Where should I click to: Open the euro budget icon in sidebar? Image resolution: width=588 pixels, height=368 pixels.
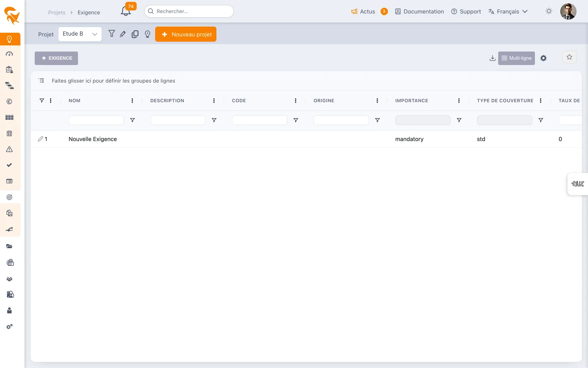[9, 102]
